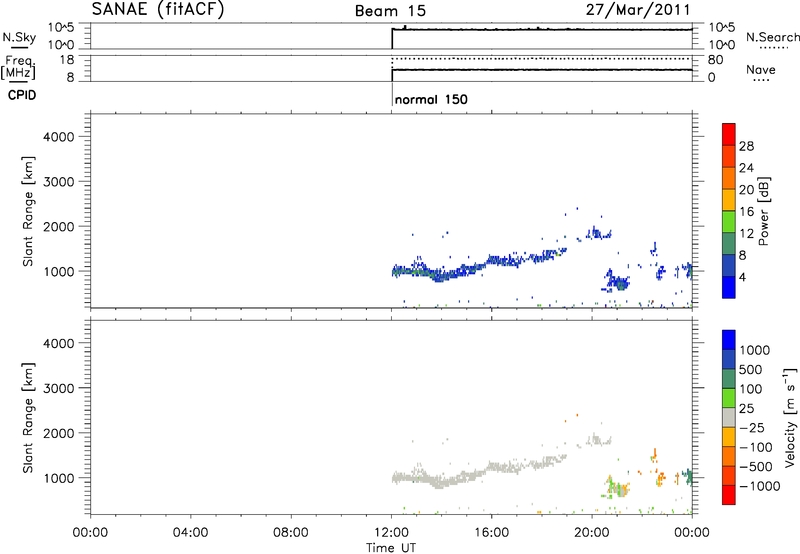Click the N.Sky axis label
Screen dimensions: 800x554
pos(19,38)
